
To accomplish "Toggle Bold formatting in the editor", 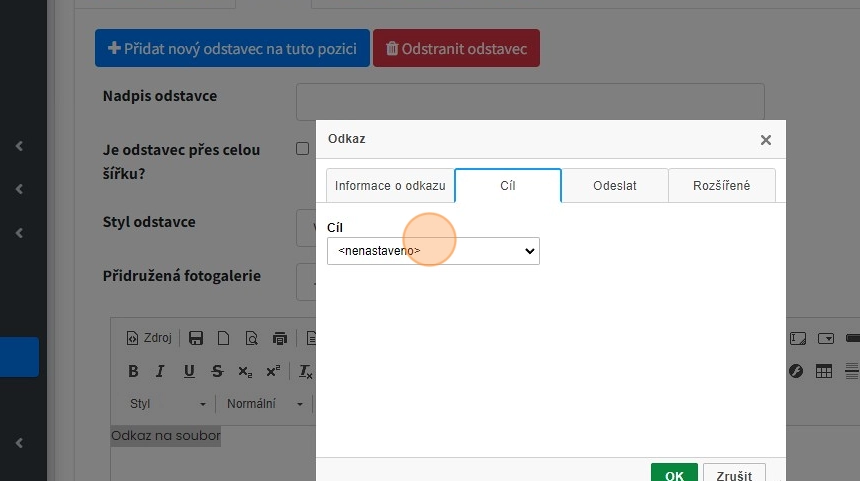I will 133,371.
